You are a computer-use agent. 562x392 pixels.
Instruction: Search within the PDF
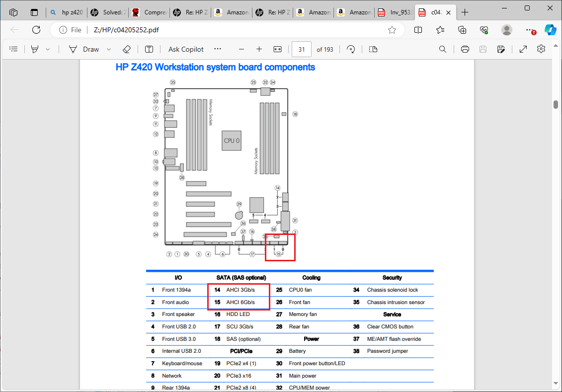click(x=443, y=49)
